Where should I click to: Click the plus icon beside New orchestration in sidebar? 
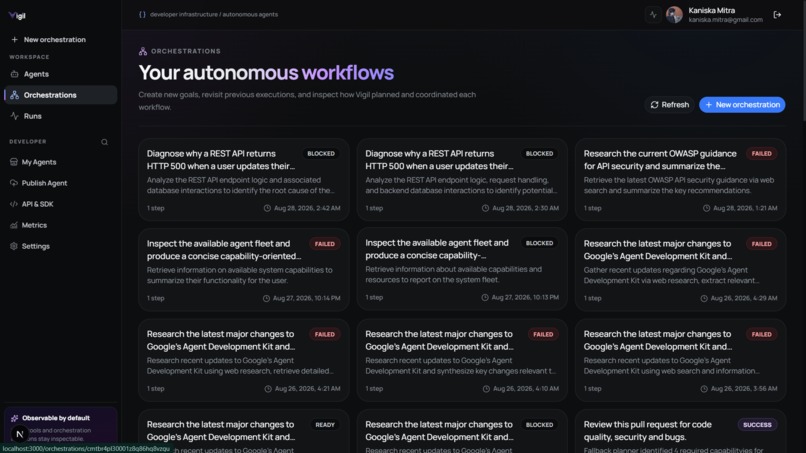click(14, 40)
